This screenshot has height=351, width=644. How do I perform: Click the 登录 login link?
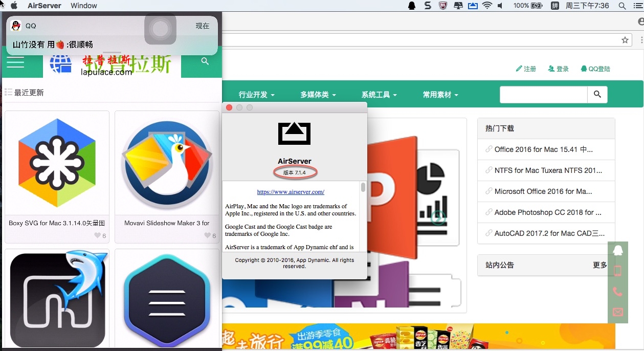[559, 69]
